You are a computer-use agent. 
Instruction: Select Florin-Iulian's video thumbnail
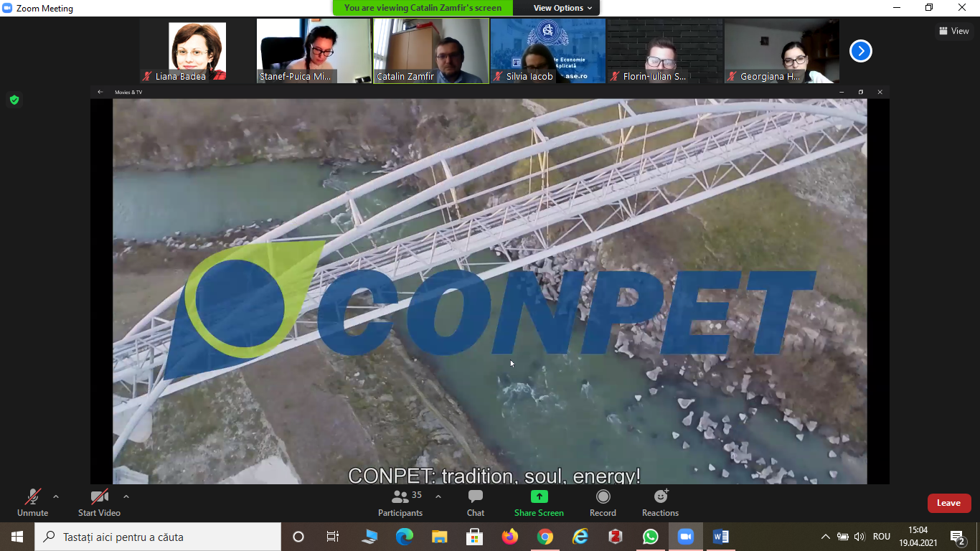click(x=665, y=51)
